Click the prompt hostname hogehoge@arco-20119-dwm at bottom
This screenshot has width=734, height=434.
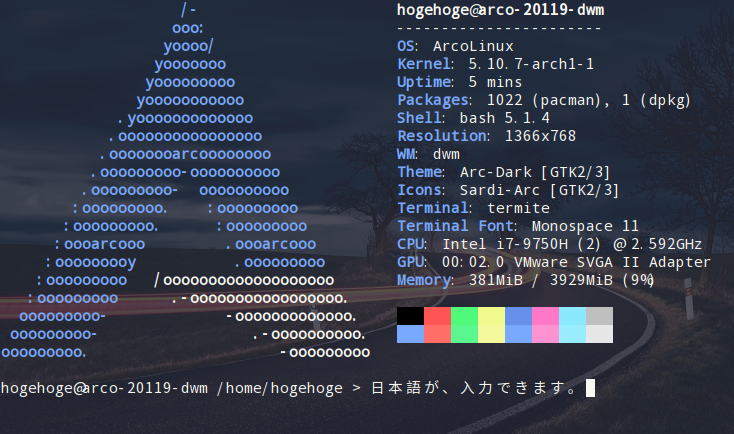104,388
